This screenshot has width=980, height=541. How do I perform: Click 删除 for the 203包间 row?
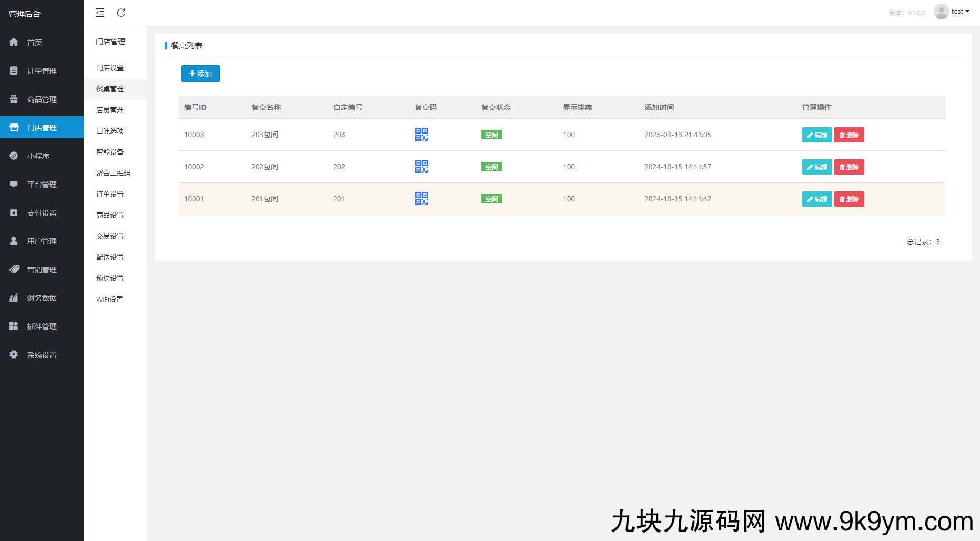point(849,135)
